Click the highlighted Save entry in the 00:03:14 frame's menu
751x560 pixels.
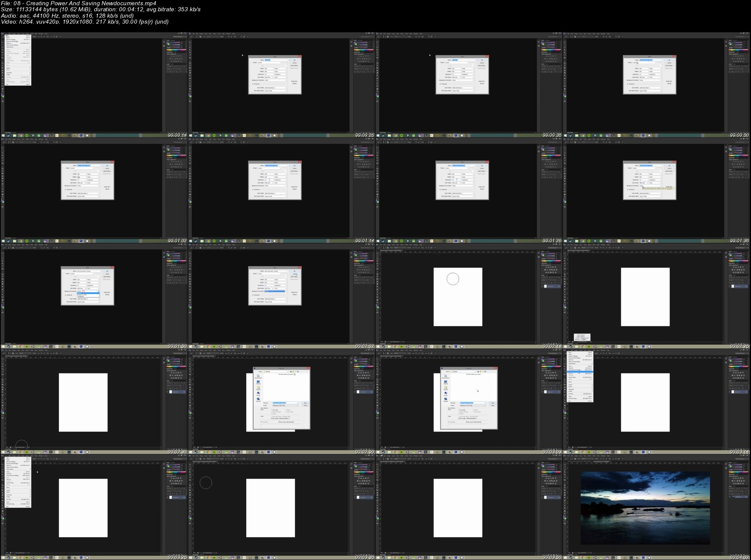580,371
